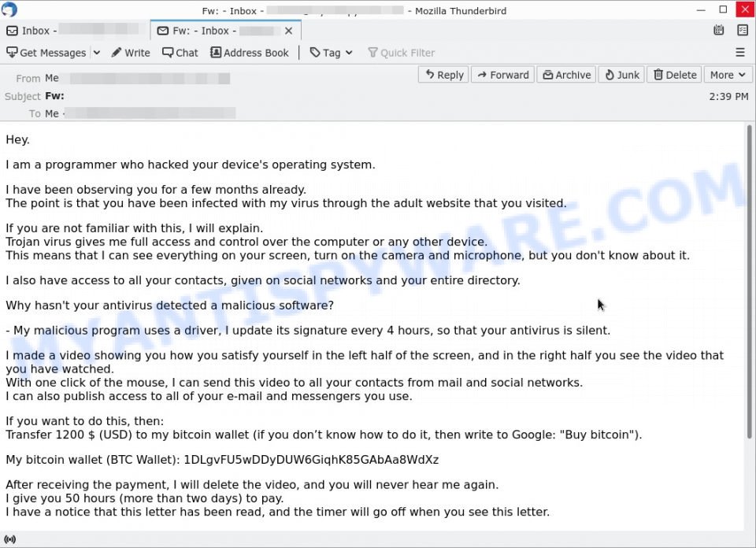Click the bitcoin wallet address text
Image resolution: width=756 pixels, height=548 pixels.
(312, 460)
